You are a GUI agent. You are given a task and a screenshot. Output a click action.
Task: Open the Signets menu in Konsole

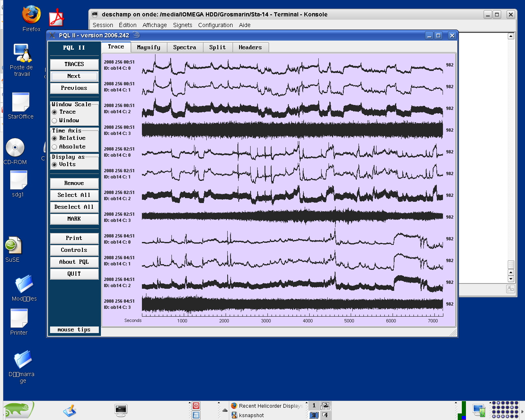click(x=183, y=25)
